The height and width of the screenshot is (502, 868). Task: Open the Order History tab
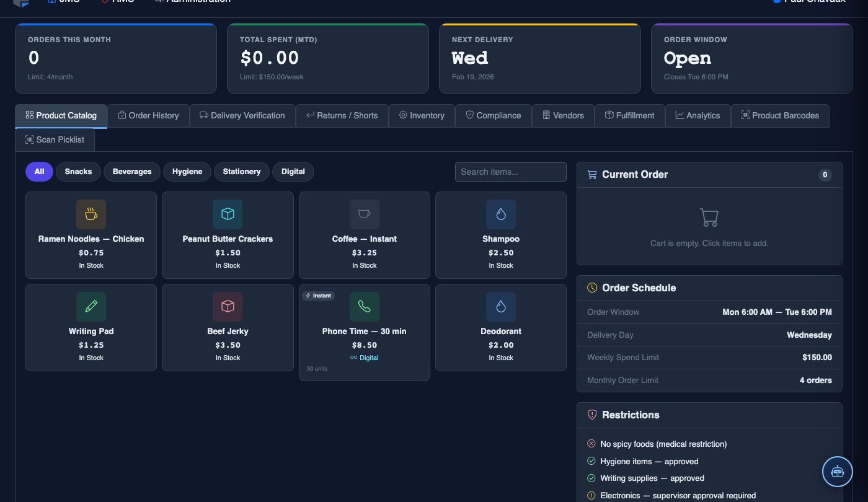[x=148, y=115]
